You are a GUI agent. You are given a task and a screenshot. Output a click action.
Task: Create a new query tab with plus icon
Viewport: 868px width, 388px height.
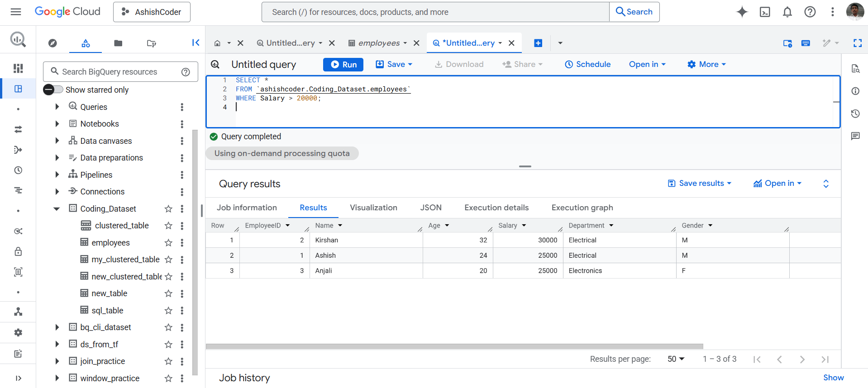[x=538, y=43]
